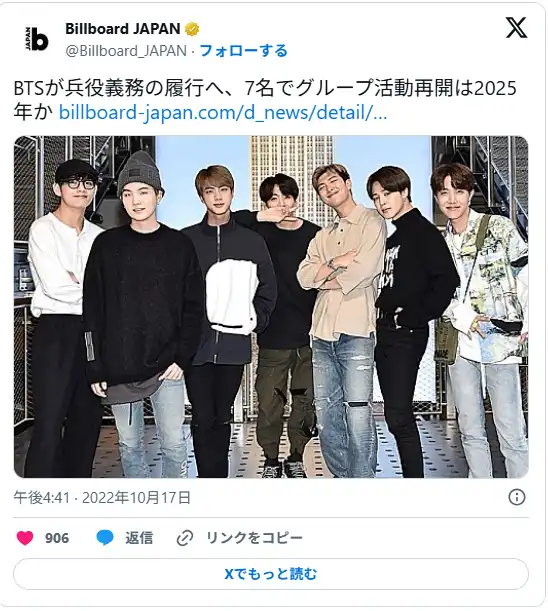Open the Billboard JAPAN profile avatar
The height and width of the screenshot is (611, 548).
click(x=36, y=39)
